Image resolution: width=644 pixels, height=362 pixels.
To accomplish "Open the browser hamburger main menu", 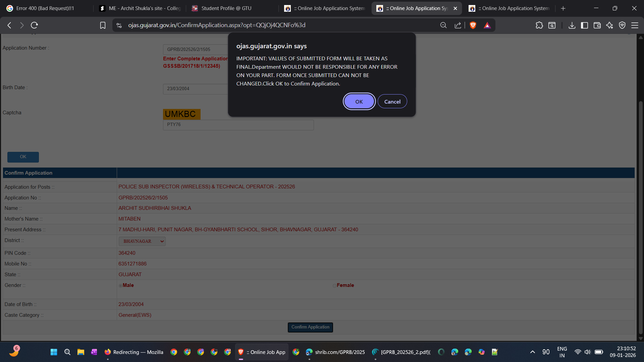I will click(635, 25).
